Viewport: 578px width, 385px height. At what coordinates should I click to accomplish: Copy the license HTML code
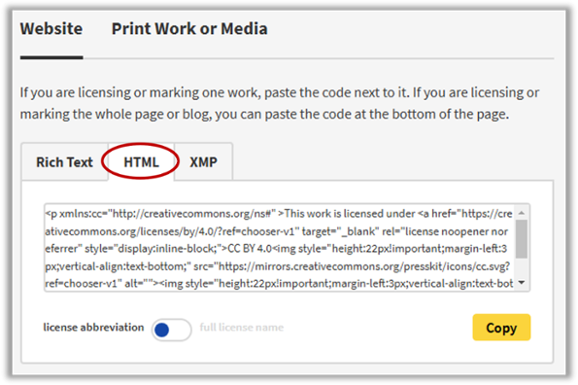click(x=501, y=327)
